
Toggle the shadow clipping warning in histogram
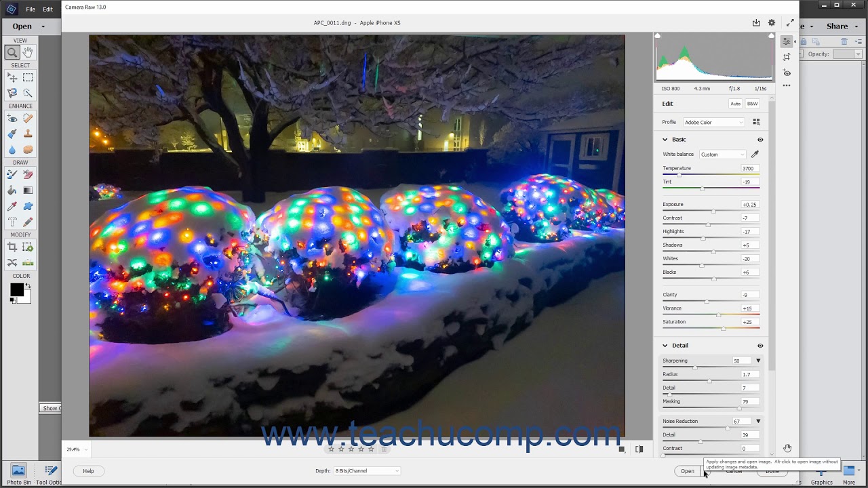(x=657, y=36)
